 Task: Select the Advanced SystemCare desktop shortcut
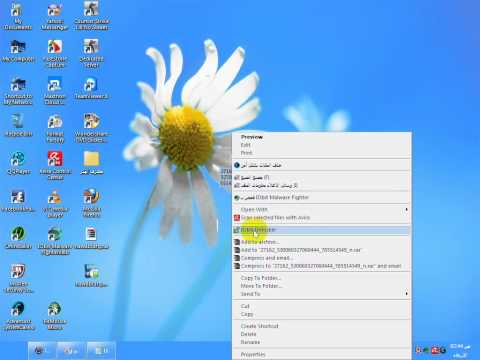tap(19, 316)
